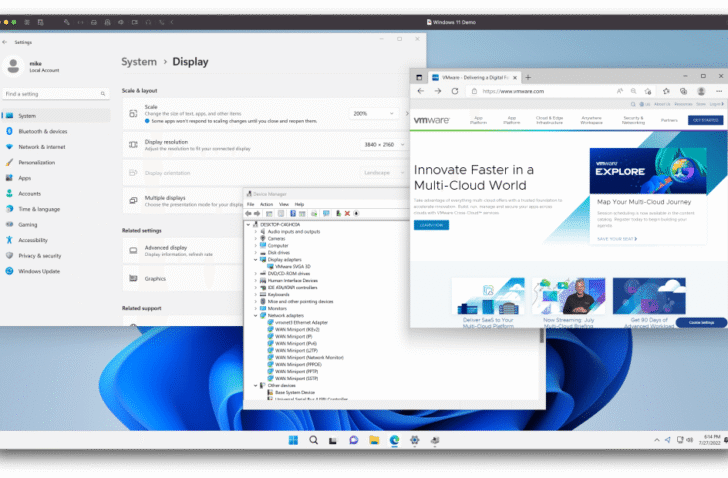728x478 pixels.
Task: Click the back arrow in Settings window
Action: (5, 42)
